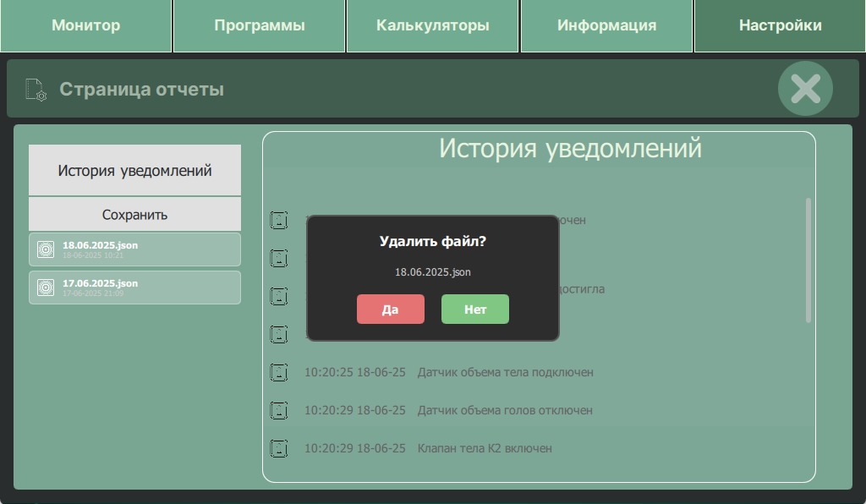The image size is (866, 504).
Task: Cancel deletion with the Нет button
Action: 475,310
